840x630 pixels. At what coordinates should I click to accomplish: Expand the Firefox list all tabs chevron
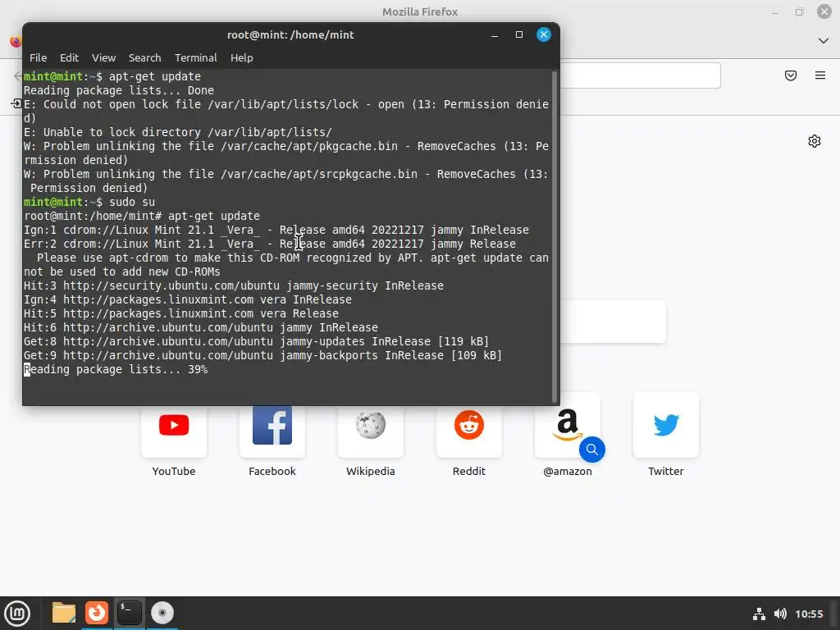(x=824, y=41)
